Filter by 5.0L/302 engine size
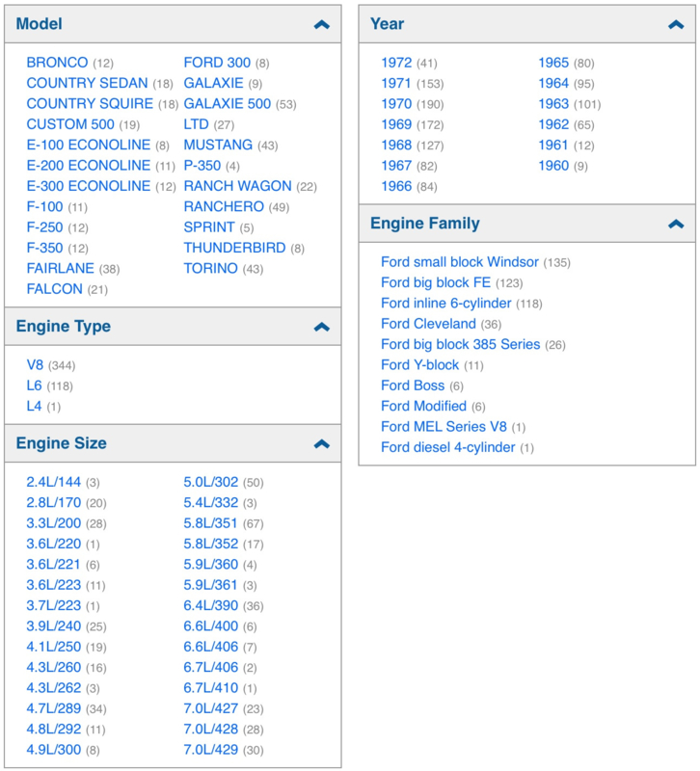Viewport: 700px width, 771px height. point(211,482)
